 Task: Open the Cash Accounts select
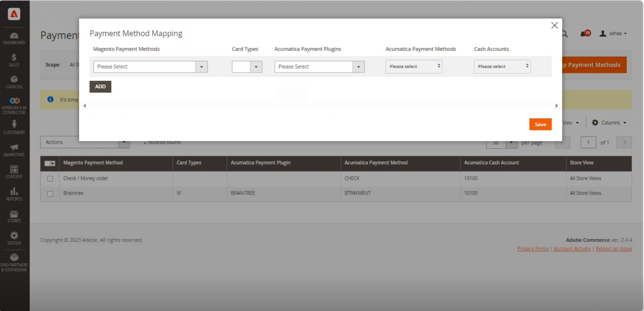[502, 66]
